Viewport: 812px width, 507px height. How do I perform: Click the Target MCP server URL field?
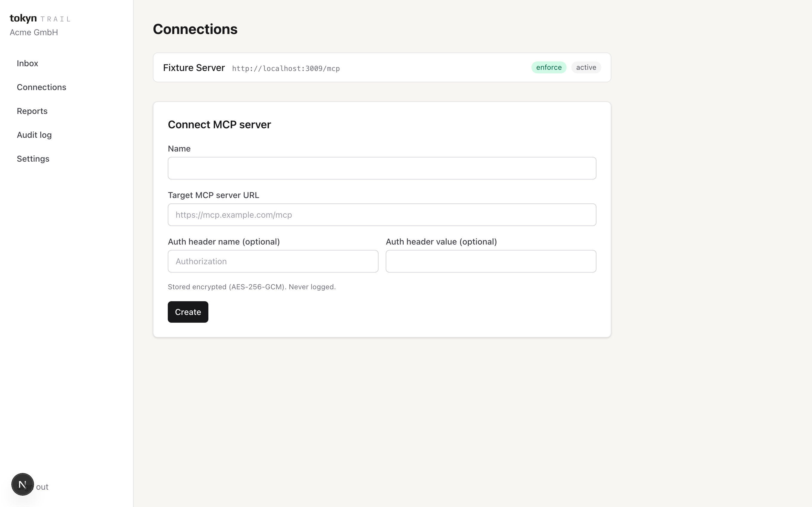382,215
